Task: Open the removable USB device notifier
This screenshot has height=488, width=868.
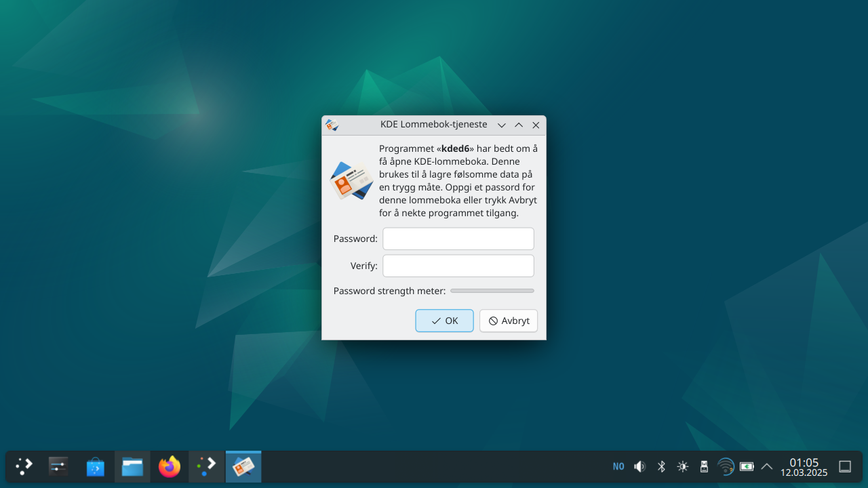Action: pyautogui.click(x=704, y=466)
